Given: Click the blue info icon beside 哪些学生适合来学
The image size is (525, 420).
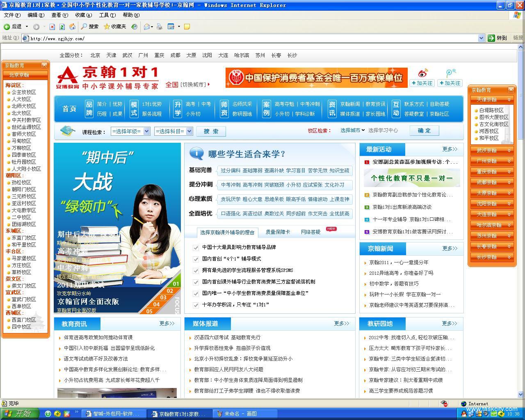Looking at the screenshot, I should click(196, 153).
